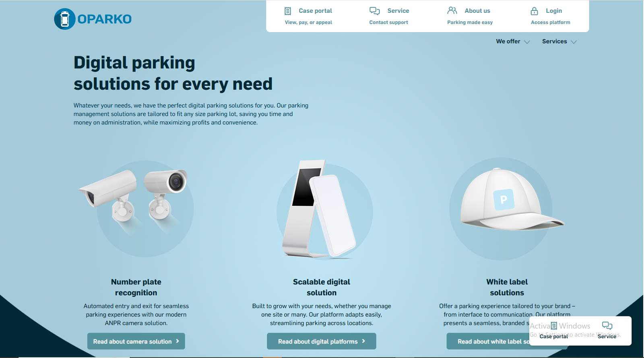Click the About us people icon
This screenshot has width=644, height=358.
coord(452,10)
